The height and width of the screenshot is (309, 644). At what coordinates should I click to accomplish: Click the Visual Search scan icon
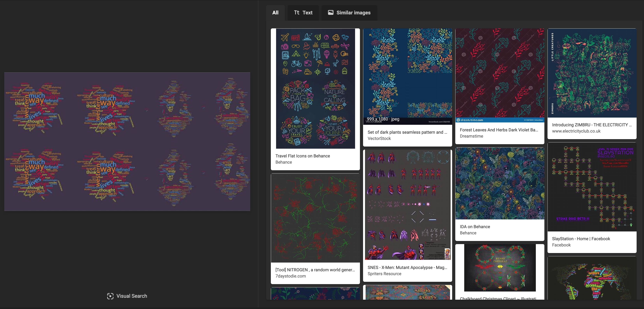[110, 296]
